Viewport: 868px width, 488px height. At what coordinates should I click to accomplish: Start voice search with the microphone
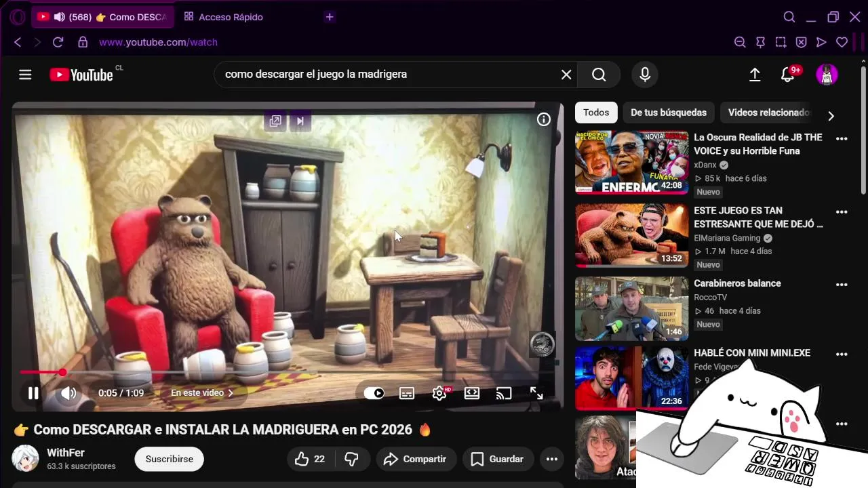[645, 75]
